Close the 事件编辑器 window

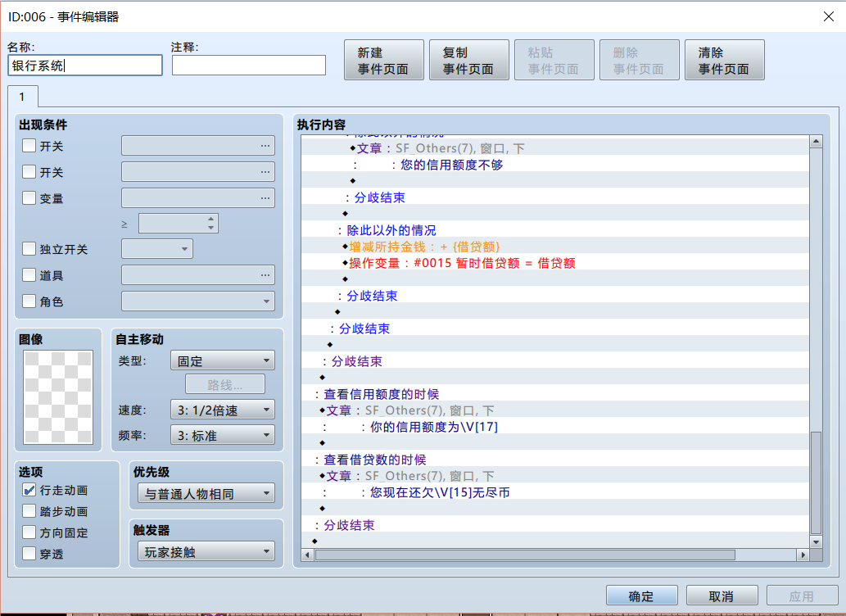click(x=828, y=16)
